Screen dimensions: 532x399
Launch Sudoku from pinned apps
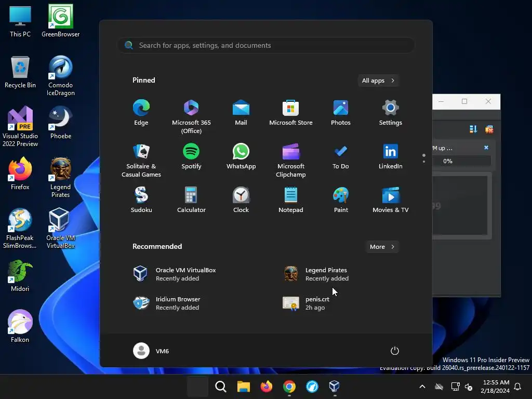(141, 200)
